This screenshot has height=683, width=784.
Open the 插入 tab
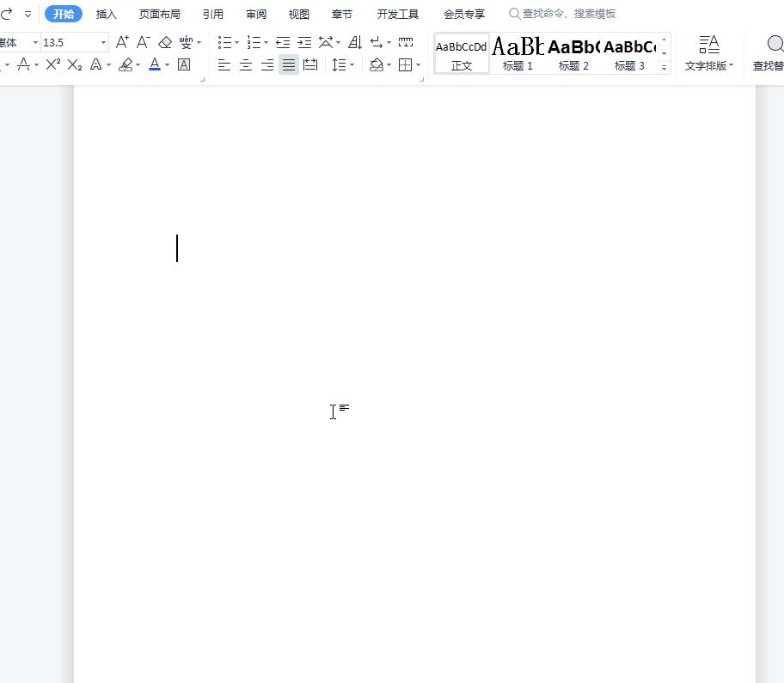[106, 14]
